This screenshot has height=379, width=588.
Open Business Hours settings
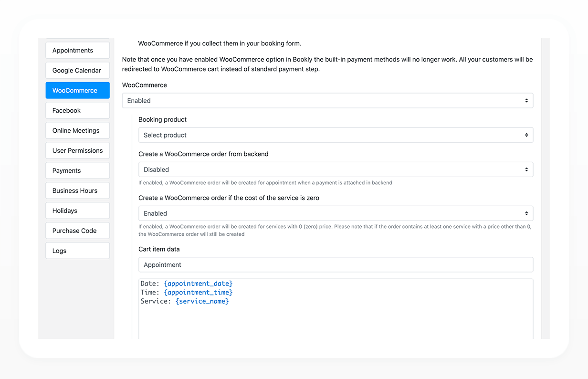click(x=77, y=190)
